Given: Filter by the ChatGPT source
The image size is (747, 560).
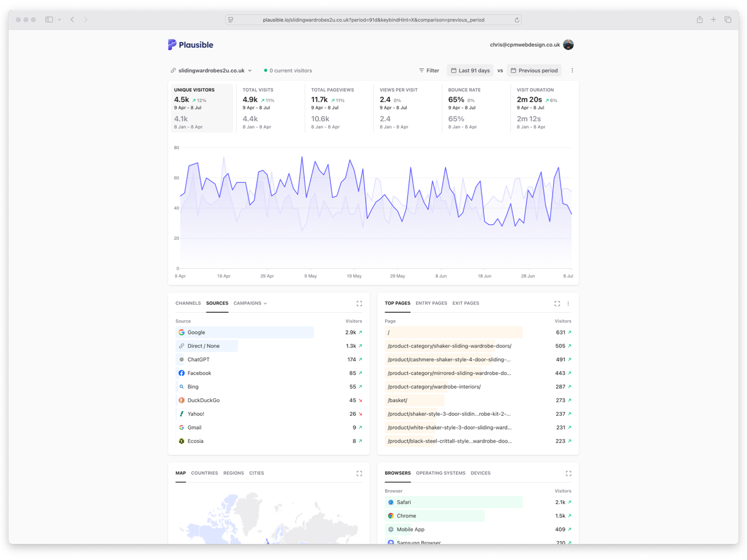Looking at the screenshot, I should point(268,359).
